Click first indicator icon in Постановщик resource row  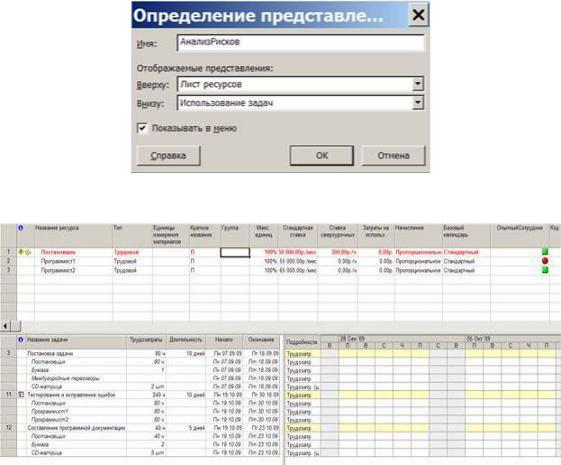[21, 252]
